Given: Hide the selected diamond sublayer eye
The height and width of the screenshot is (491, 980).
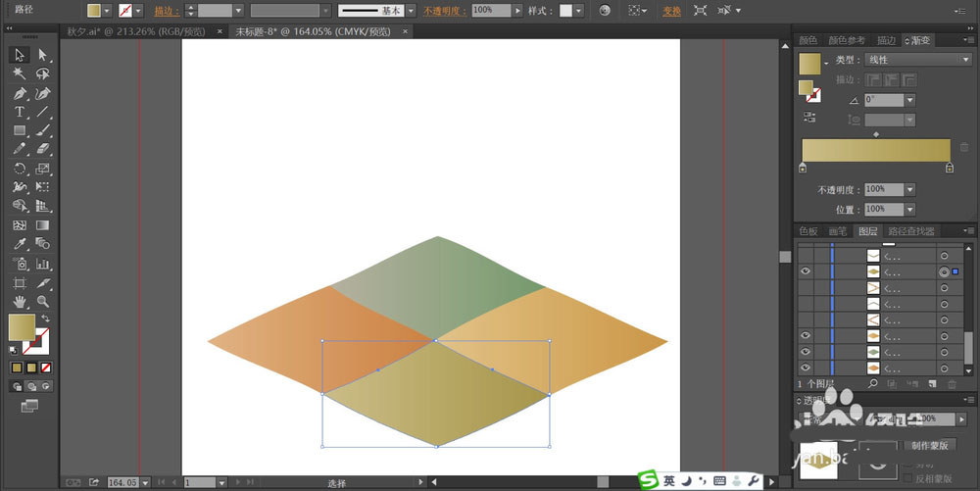Looking at the screenshot, I should click(x=805, y=271).
